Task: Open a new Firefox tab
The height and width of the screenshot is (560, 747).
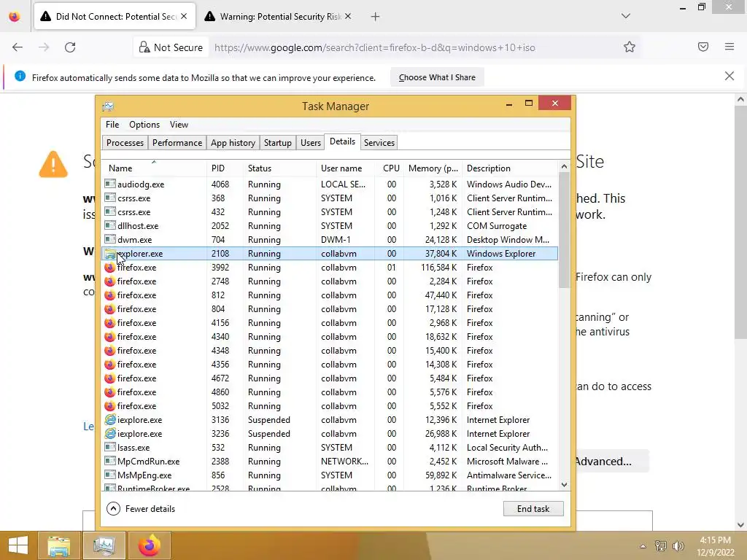Action: (x=376, y=17)
